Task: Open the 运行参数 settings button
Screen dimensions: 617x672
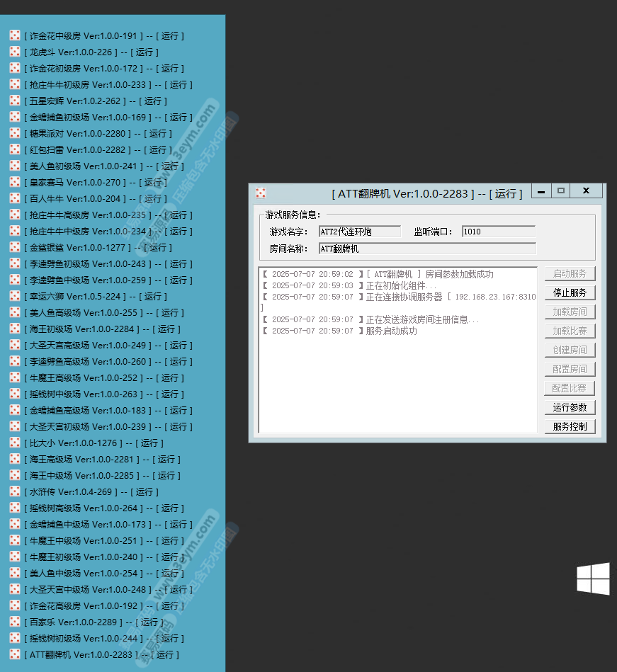Action: (x=570, y=407)
